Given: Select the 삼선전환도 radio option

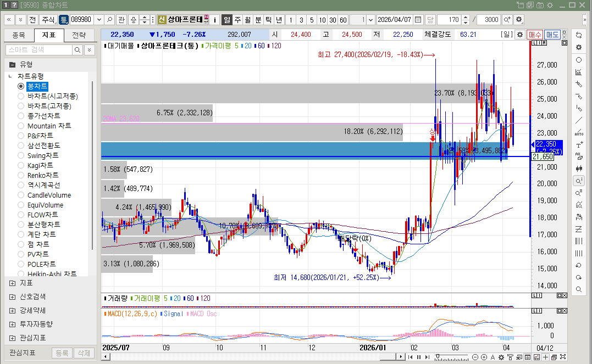Looking at the screenshot, I should [21, 145].
